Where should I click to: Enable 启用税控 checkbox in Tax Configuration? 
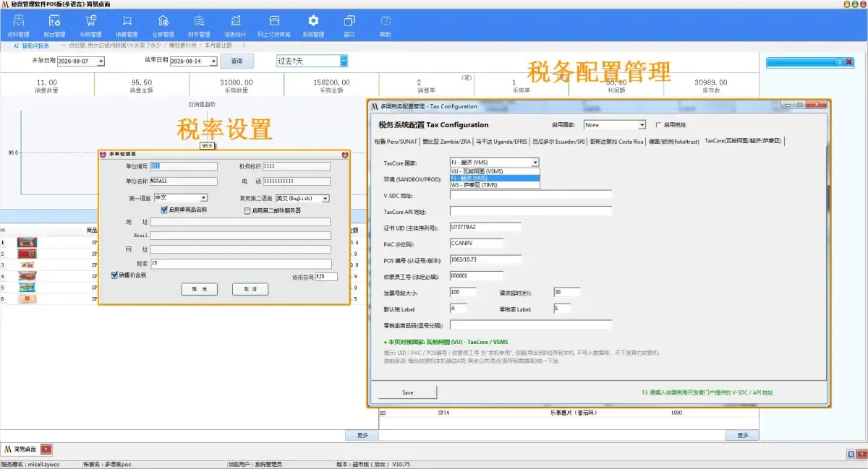click(658, 124)
